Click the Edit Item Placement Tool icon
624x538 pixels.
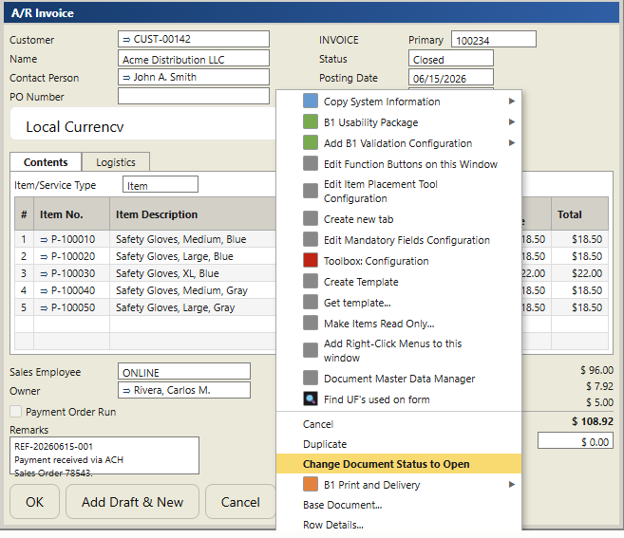[310, 191]
